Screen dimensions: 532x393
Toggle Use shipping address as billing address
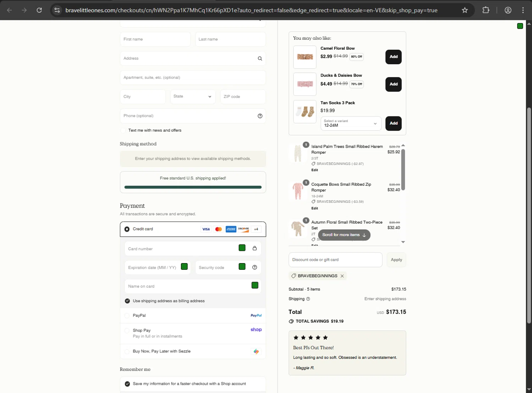(127, 301)
